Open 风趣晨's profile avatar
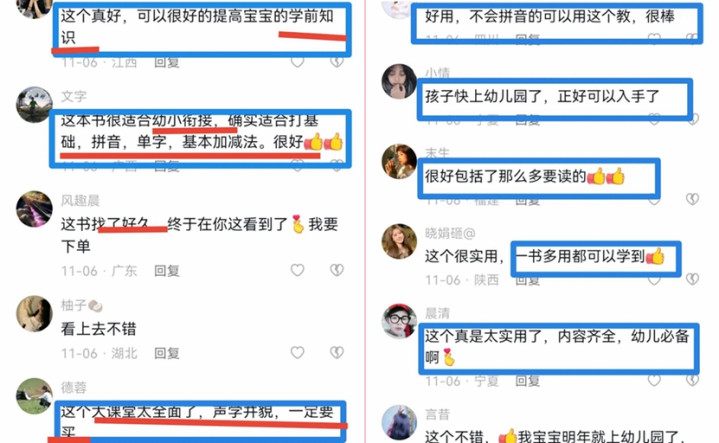 [34, 209]
